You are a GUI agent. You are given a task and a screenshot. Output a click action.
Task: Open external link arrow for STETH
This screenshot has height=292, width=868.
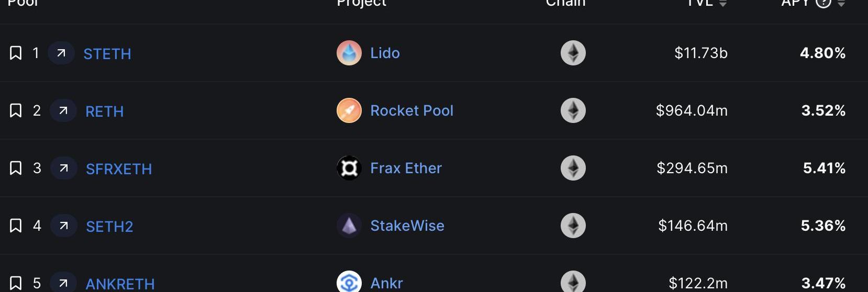(61, 53)
